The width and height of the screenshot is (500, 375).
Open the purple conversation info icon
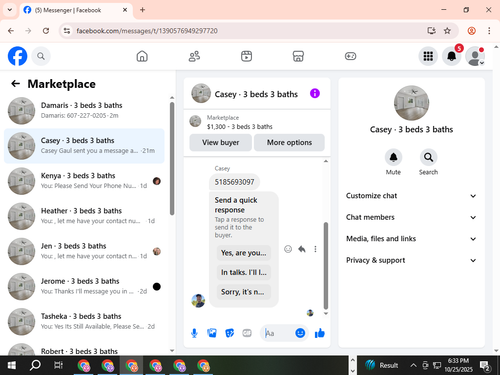point(315,93)
